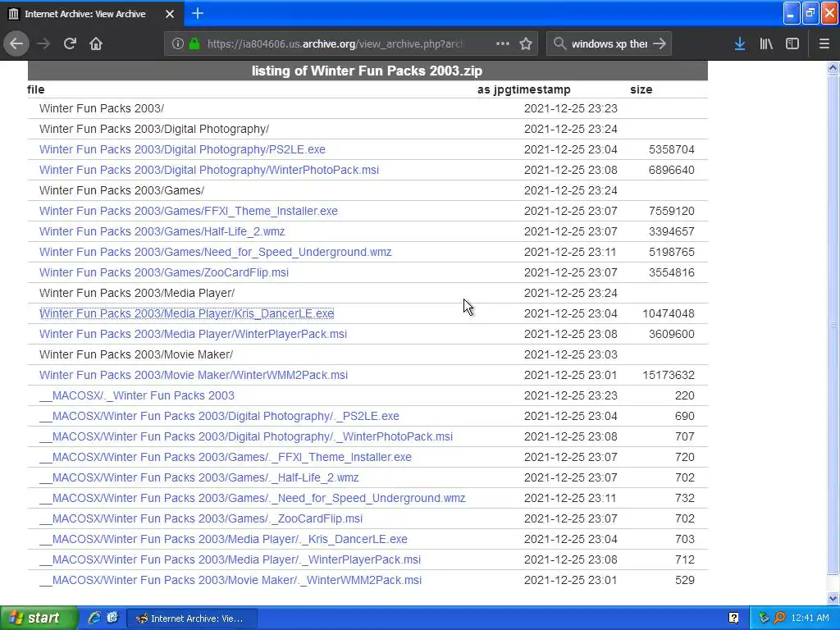The image size is (840, 630).
Task: Click the search magnifier icon
Action: point(559,43)
